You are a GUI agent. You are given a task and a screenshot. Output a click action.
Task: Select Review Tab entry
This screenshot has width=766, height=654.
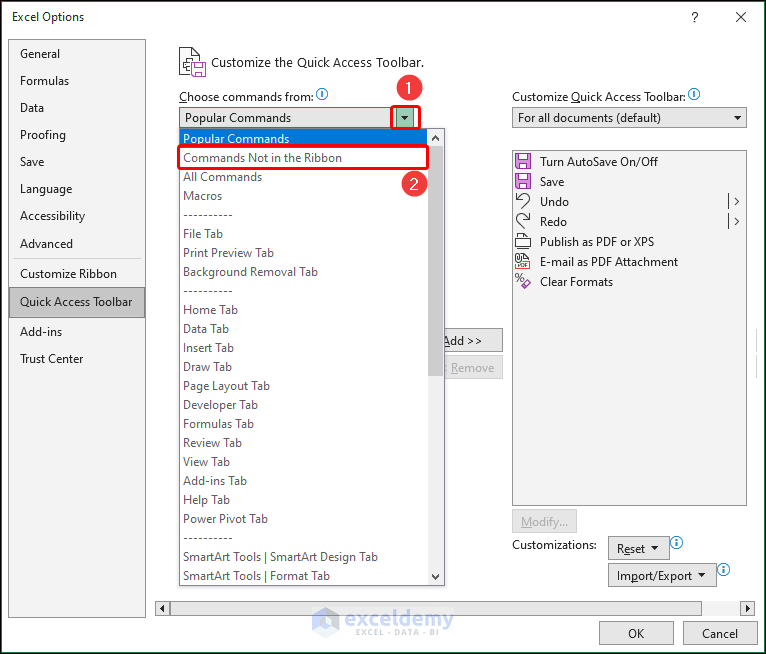303,443
